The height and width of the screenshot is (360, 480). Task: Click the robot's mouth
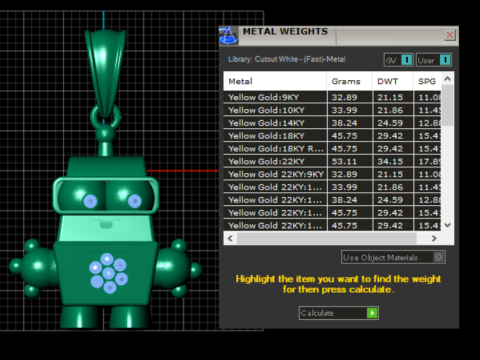(x=106, y=224)
